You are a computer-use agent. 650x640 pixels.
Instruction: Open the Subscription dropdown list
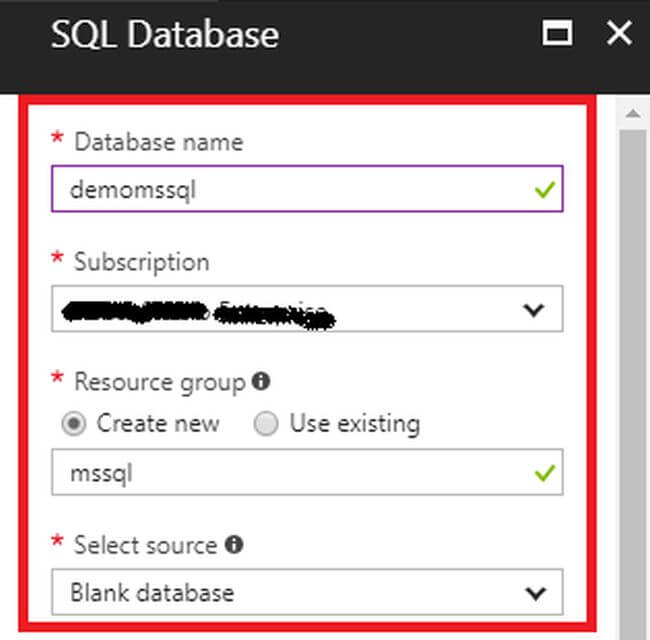(x=306, y=309)
